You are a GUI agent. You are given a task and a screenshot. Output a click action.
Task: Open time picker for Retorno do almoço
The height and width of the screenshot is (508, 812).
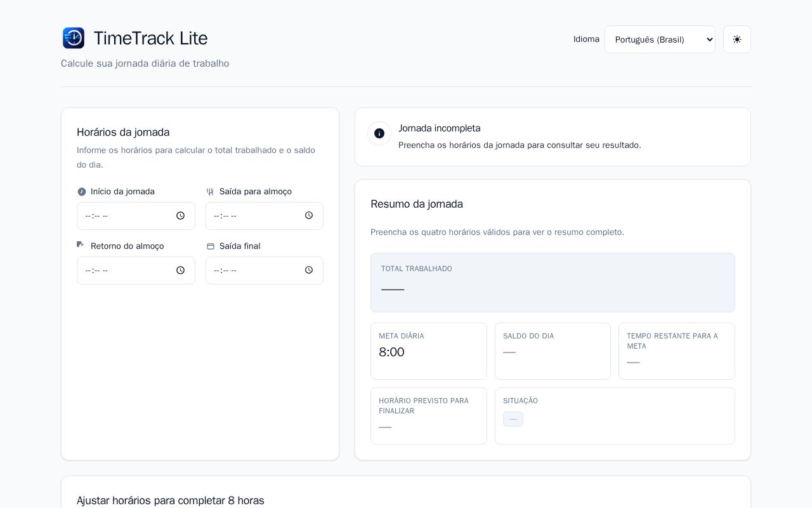(x=180, y=271)
